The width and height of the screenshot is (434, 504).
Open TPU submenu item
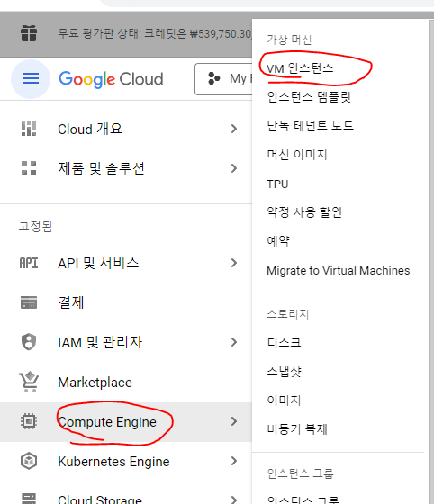(277, 184)
